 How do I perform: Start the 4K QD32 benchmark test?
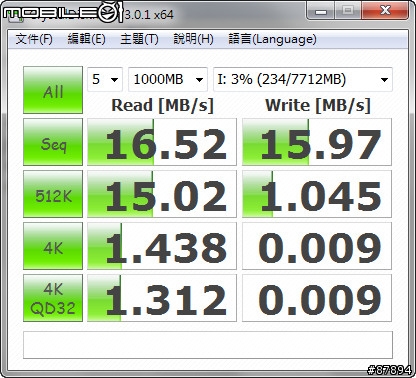53,298
